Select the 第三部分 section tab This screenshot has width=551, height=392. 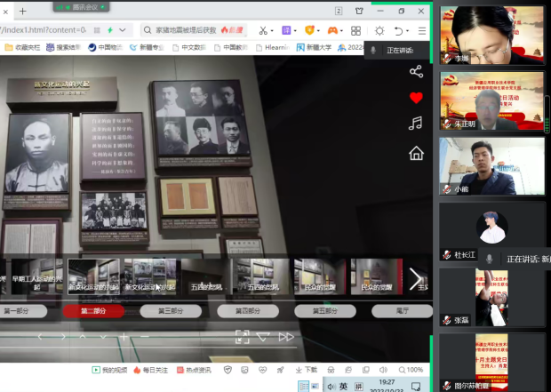pyautogui.click(x=171, y=311)
